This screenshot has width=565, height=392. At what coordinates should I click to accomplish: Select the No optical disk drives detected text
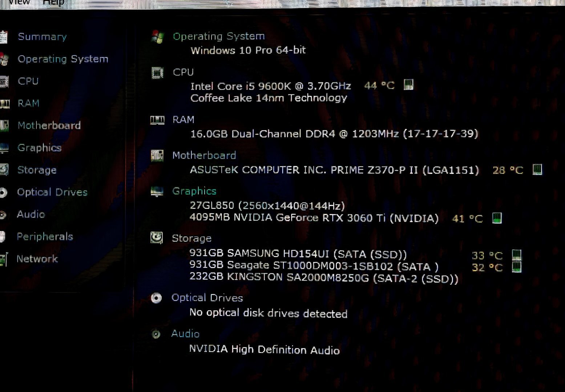pos(269,313)
